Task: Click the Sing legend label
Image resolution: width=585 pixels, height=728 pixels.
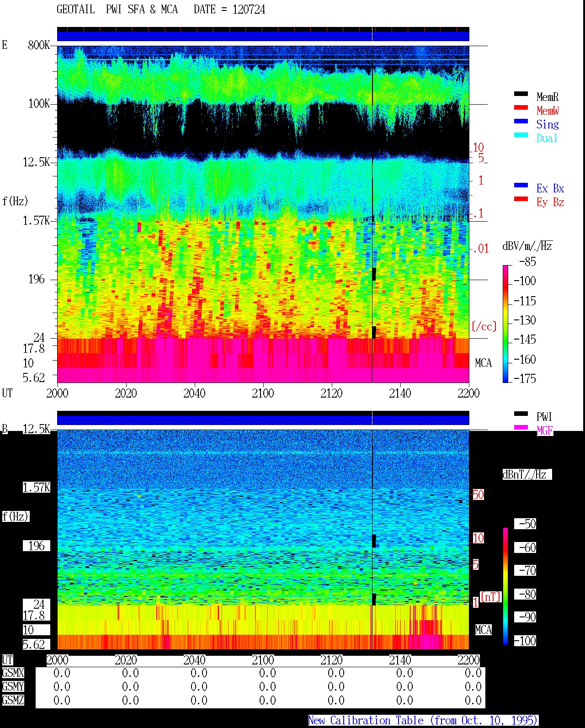Action: coord(548,124)
